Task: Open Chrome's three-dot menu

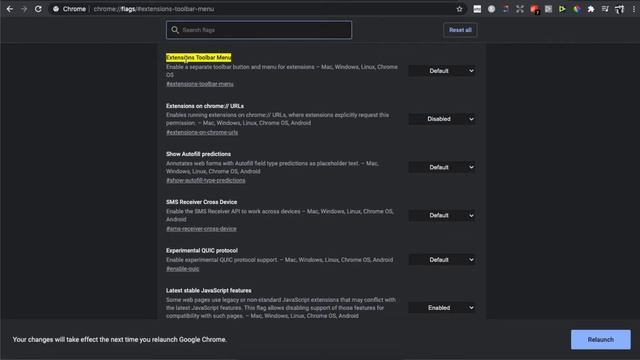Action: [634, 9]
